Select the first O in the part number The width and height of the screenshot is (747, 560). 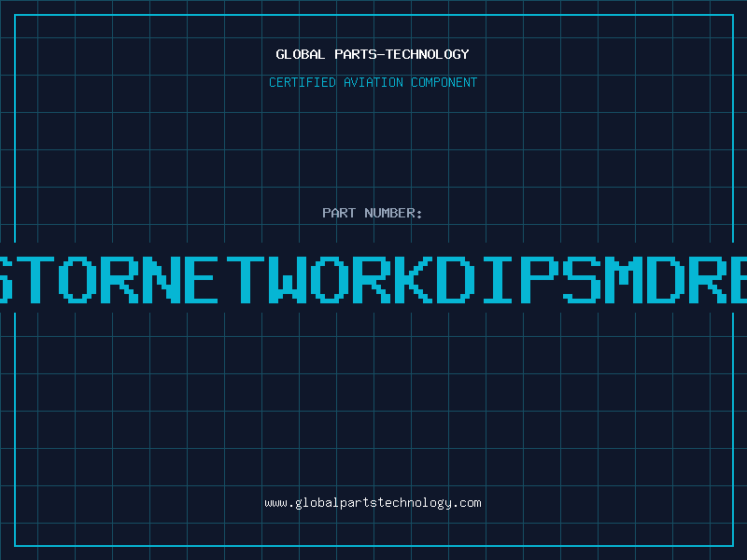tap(79, 278)
